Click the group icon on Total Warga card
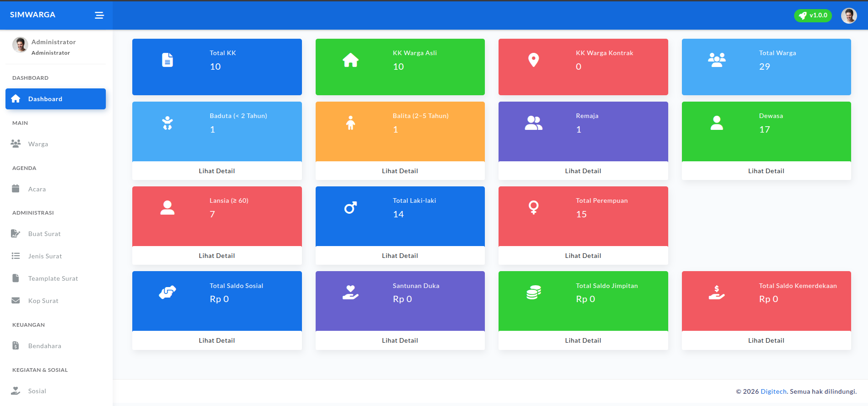Viewport: 868px width, 406px height. [x=717, y=60]
